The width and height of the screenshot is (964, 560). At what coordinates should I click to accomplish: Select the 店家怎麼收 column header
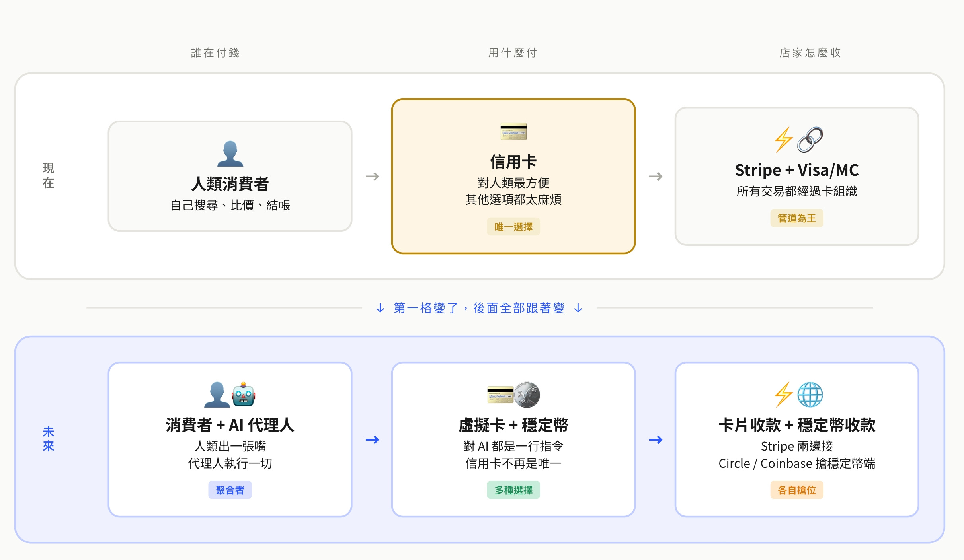810,52
